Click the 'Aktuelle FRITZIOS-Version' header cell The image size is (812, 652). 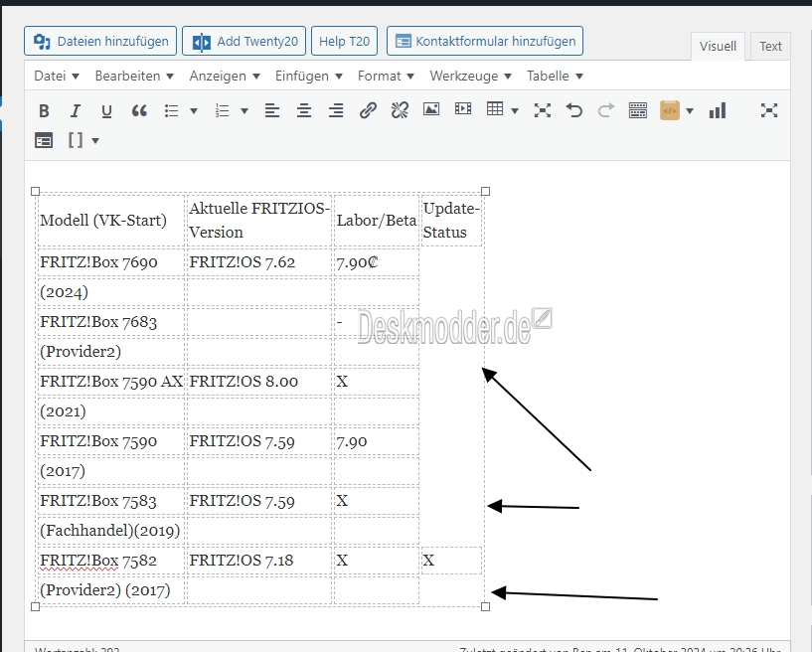click(259, 221)
